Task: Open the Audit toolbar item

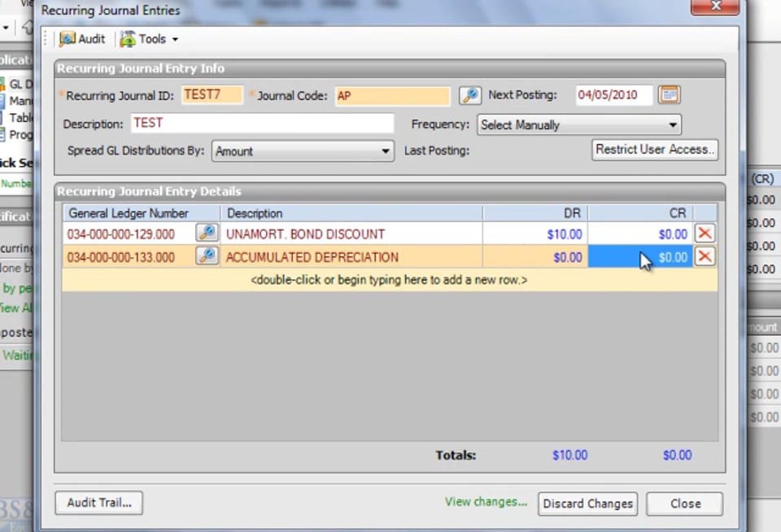Action: tap(82, 39)
